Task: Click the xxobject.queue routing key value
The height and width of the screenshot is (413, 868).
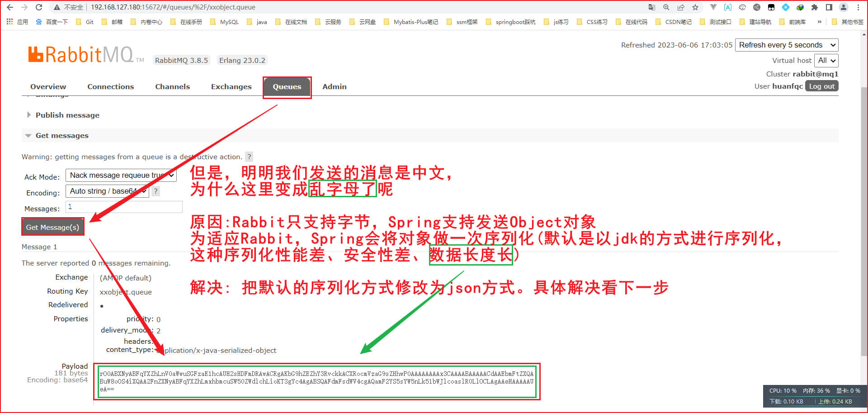Action: tap(126, 292)
